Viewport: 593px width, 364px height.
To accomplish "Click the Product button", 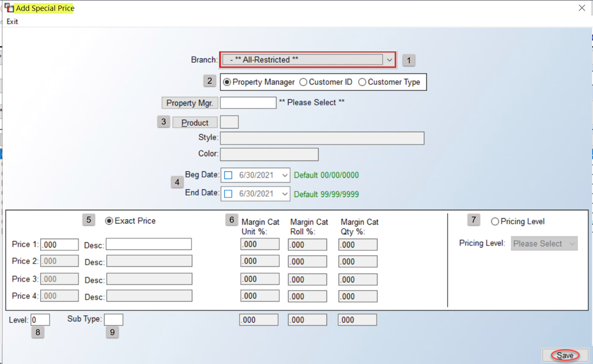I will point(195,123).
